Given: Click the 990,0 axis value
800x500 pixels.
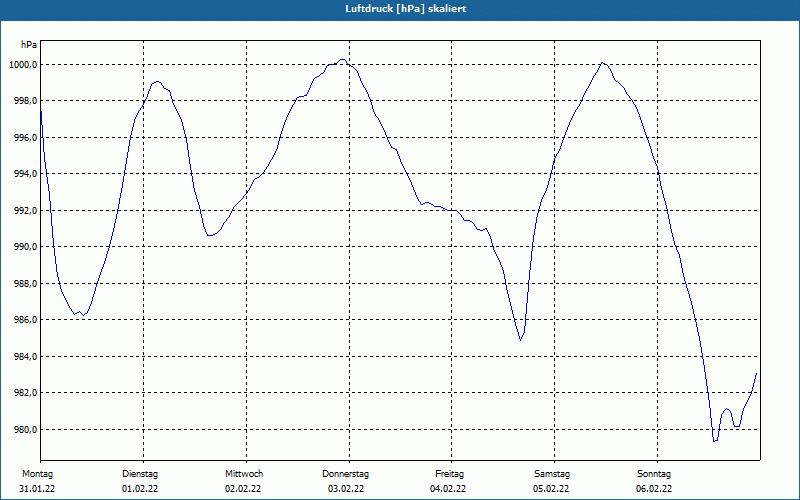Looking at the screenshot, I should point(27,247).
